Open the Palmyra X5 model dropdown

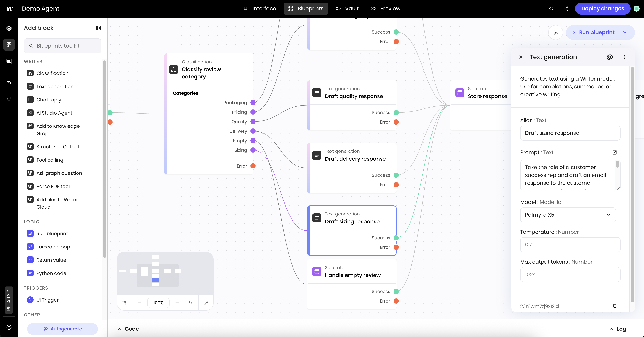click(568, 215)
